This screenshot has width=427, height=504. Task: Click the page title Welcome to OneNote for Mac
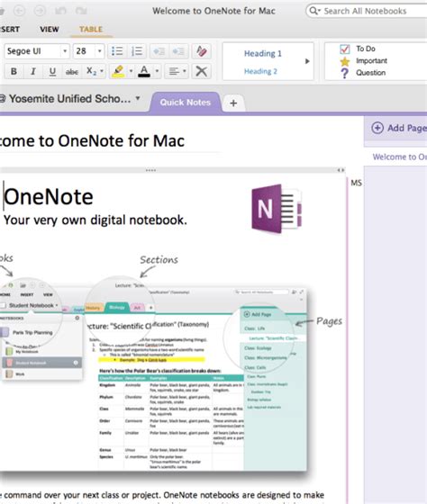pos(93,140)
